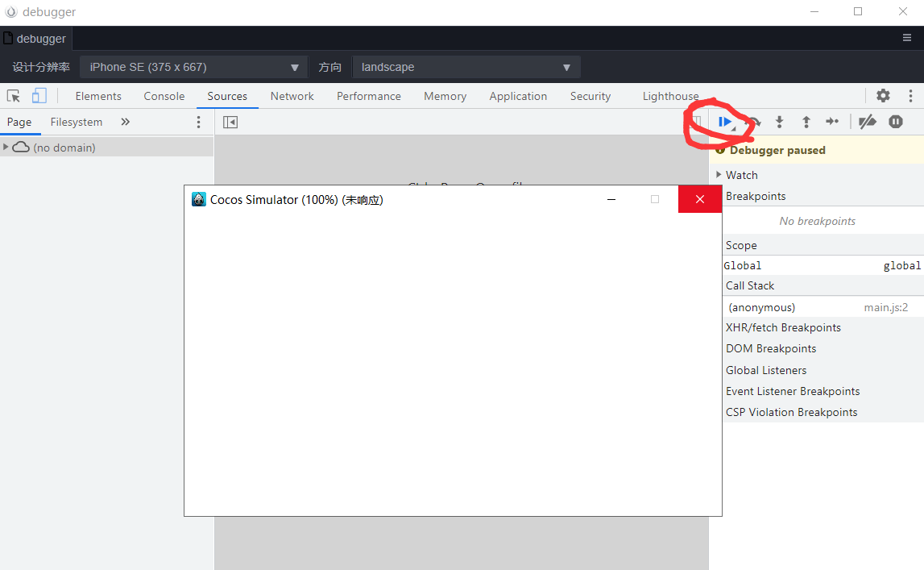Click the debugger title bar logo icon
The width and height of the screenshot is (924, 570).
10,12
